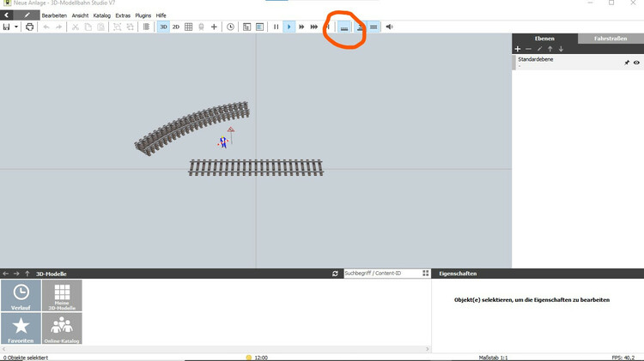Open the Favoriten catalog tile
The image size is (644, 361).
[21, 328]
